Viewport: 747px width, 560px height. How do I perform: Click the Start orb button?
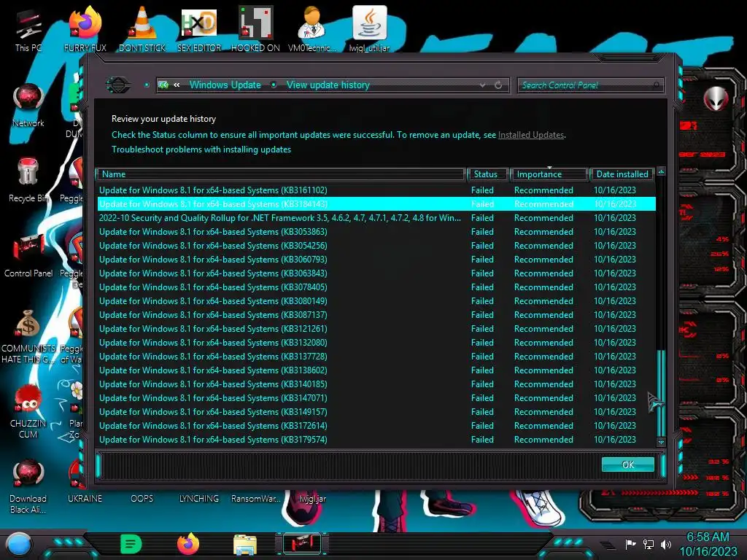point(18,545)
